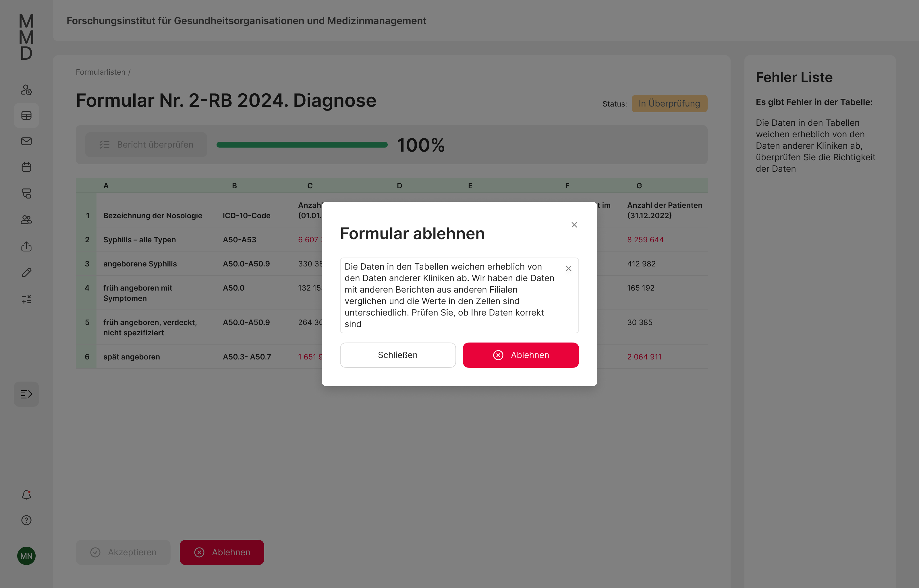
Task: Select the pencil edit sidebar icon
Action: click(26, 273)
